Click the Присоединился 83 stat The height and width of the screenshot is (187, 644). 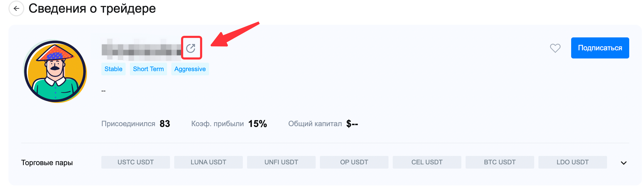165,124
